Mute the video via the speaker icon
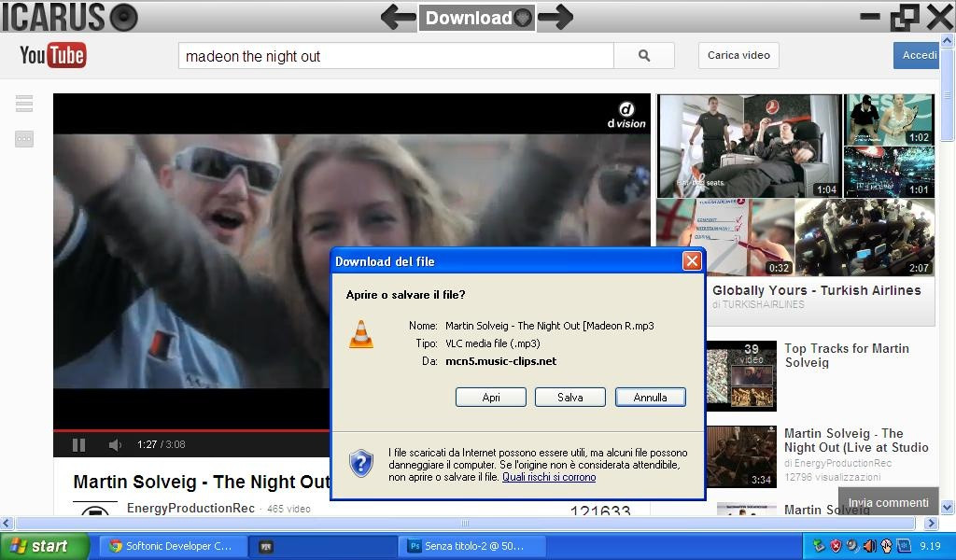956x560 pixels. coord(115,445)
